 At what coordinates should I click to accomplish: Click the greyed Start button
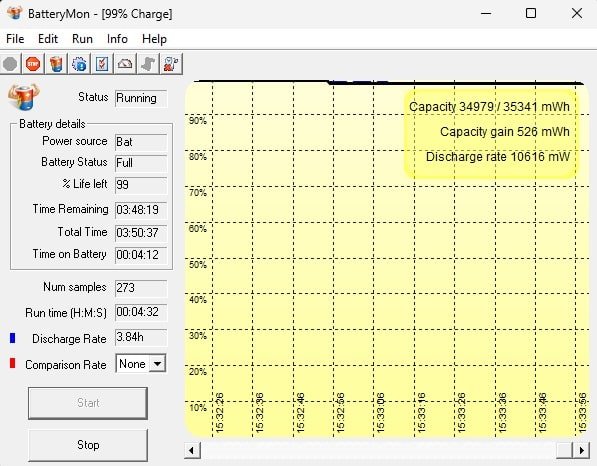pos(88,403)
